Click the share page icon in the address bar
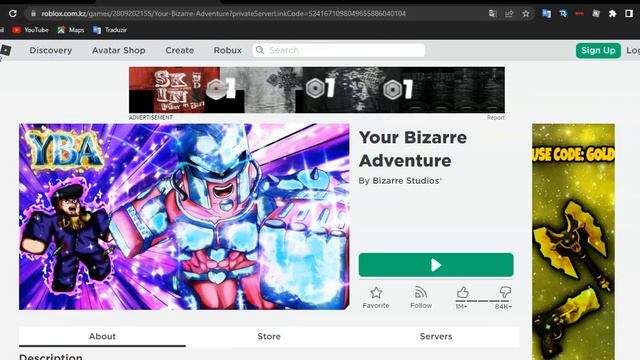The height and width of the screenshot is (360, 640). pyautogui.click(x=509, y=13)
